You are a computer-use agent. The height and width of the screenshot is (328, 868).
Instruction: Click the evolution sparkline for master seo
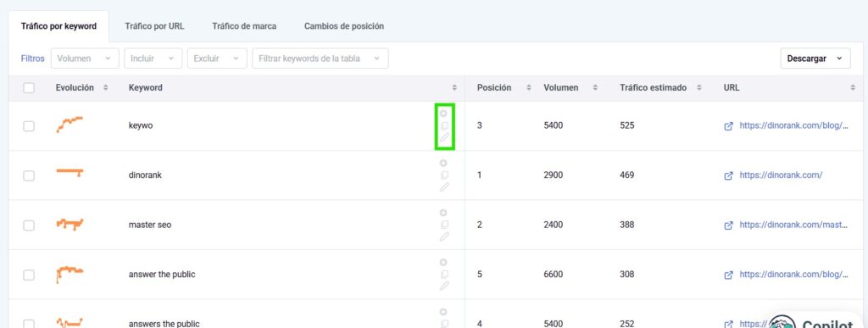[70, 224]
